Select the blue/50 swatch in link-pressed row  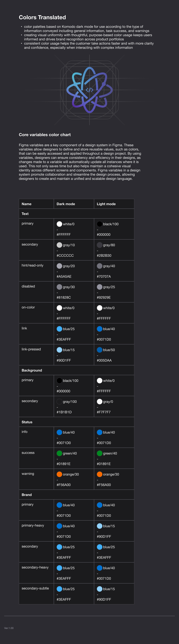(x=99, y=350)
